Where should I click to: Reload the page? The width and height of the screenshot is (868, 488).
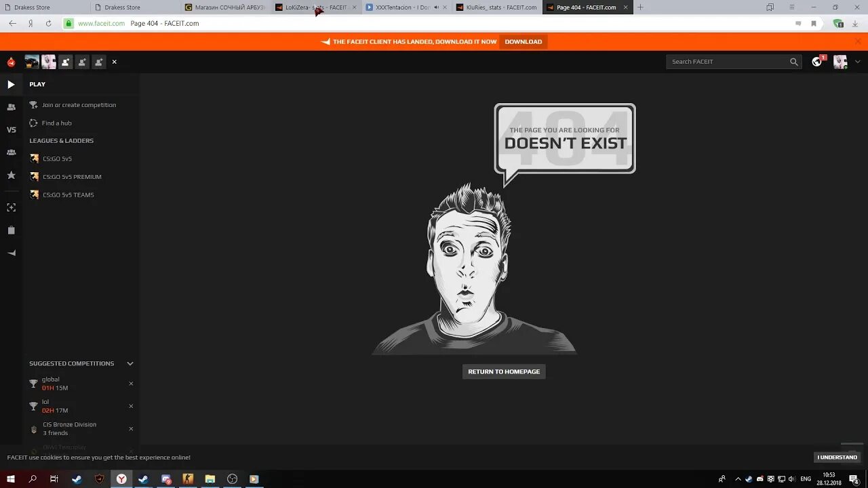pos(48,24)
